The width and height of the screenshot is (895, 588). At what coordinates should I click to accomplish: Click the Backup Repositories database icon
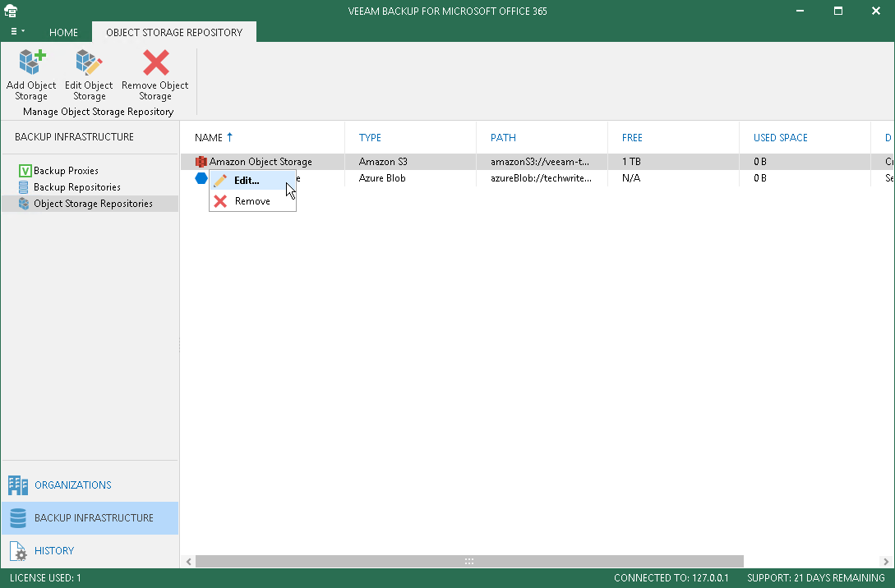coord(23,187)
